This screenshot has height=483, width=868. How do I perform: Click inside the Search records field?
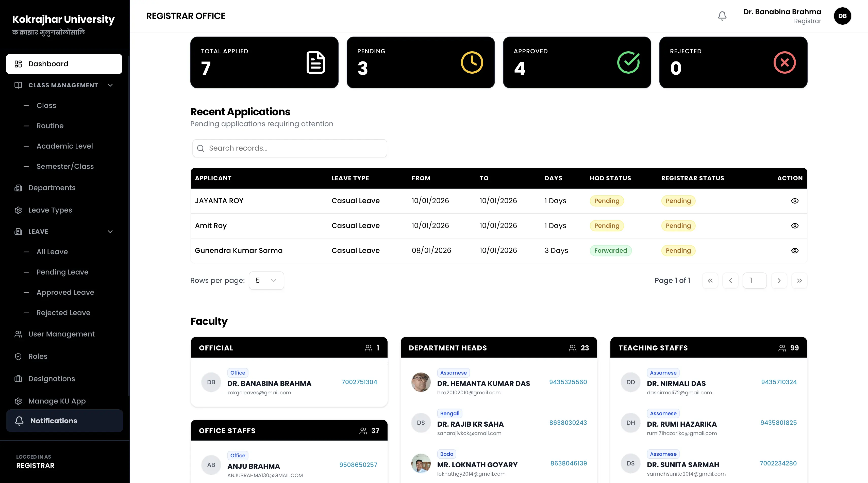coord(290,148)
